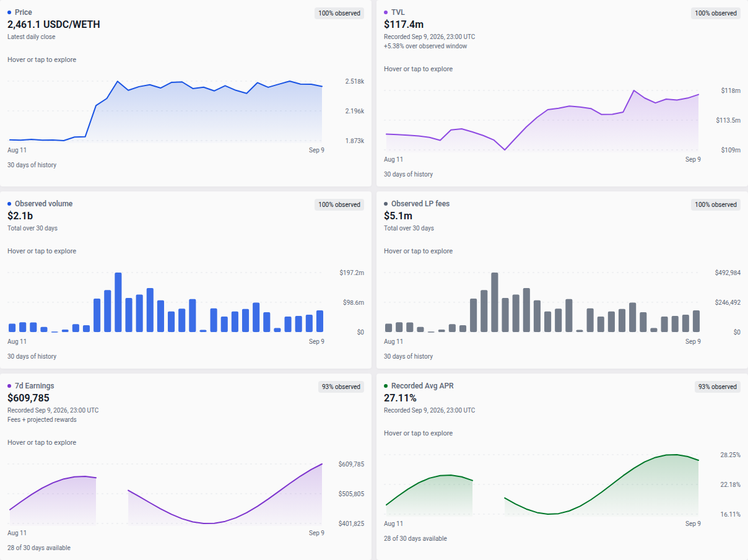
Task: Click the purple dot beside TVL title
Action: [x=386, y=12]
